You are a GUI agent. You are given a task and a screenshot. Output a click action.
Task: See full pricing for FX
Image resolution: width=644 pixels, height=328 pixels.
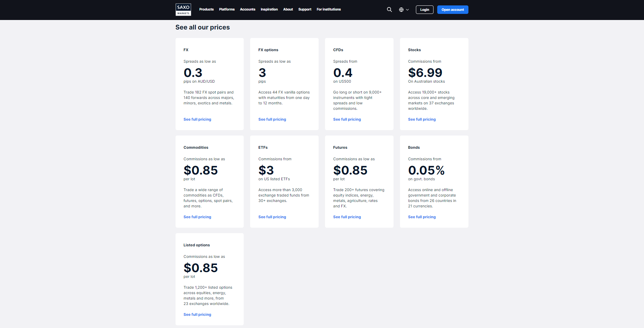pyautogui.click(x=197, y=119)
